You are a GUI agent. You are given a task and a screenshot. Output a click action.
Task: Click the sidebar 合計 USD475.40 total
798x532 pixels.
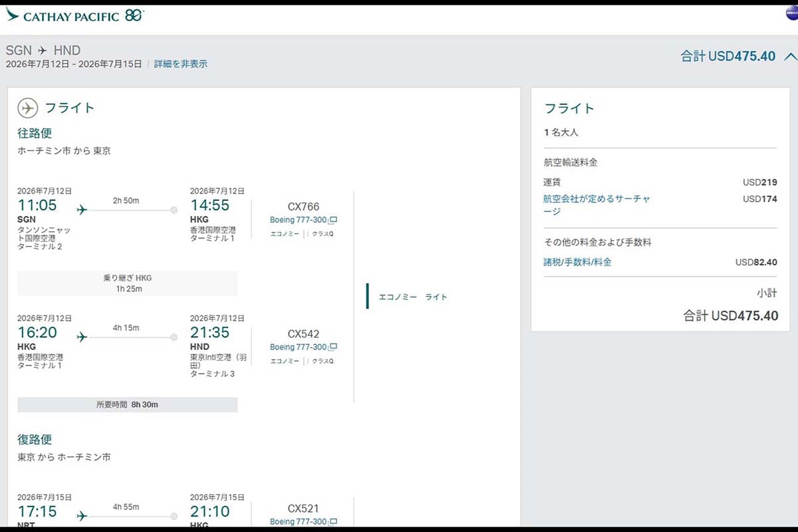[730, 316]
